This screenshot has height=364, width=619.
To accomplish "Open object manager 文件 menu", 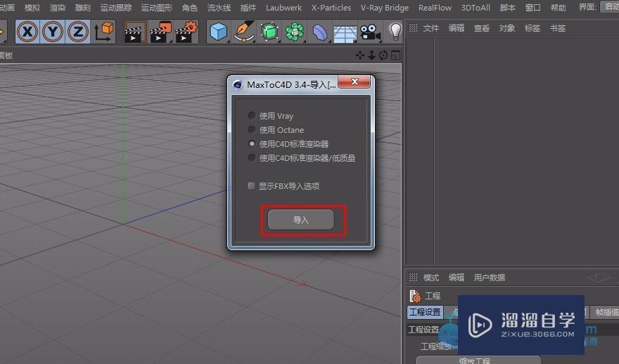I will click(431, 28).
